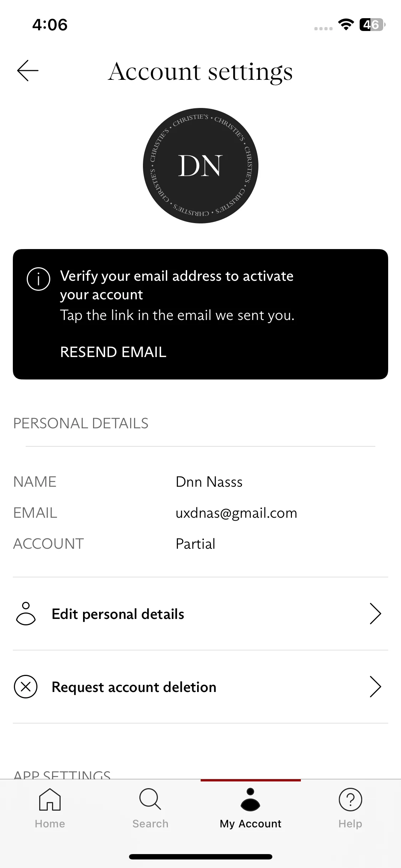The height and width of the screenshot is (868, 401).
Task: Tap the person icon beside Edit personal details
Action: (26, 614)
